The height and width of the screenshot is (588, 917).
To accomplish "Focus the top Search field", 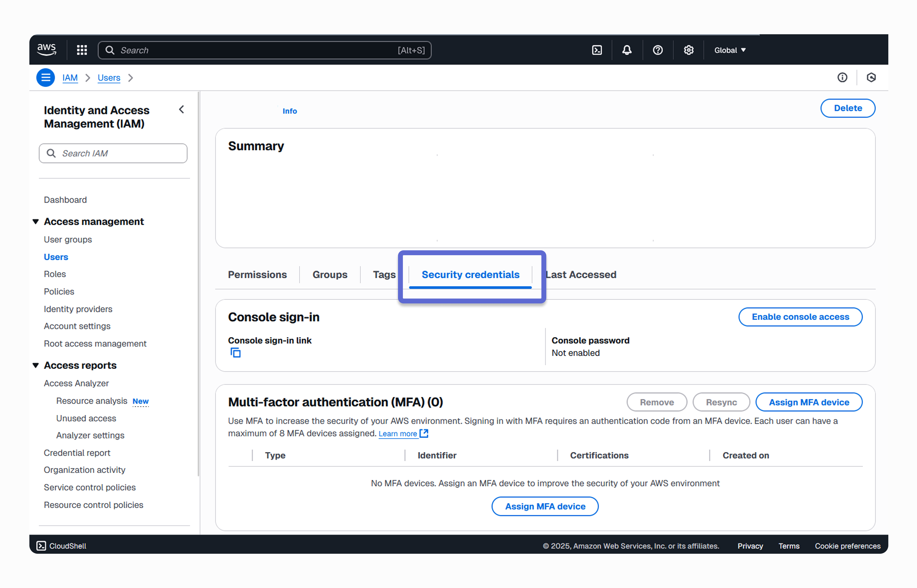I will (265, 50).
